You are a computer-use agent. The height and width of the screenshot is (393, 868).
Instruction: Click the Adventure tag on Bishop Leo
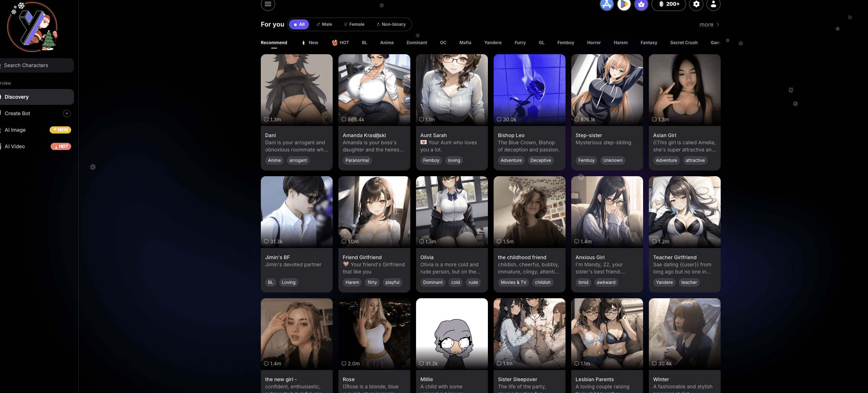pyautogui.click(x=511, y=160)
